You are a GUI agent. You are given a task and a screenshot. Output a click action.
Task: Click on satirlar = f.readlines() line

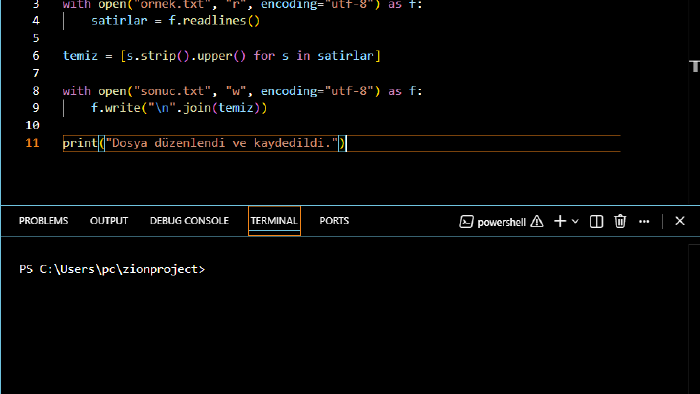(x=175, y=21)
